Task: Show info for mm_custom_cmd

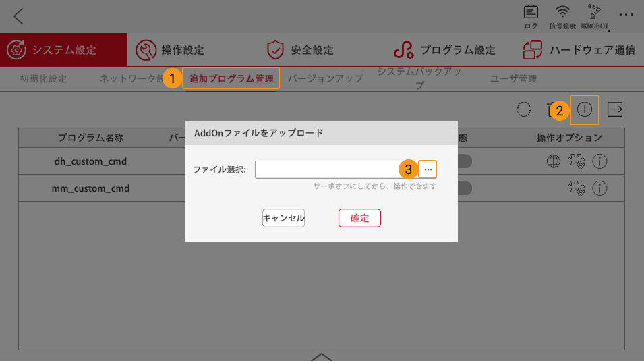Action: [599, 188]
